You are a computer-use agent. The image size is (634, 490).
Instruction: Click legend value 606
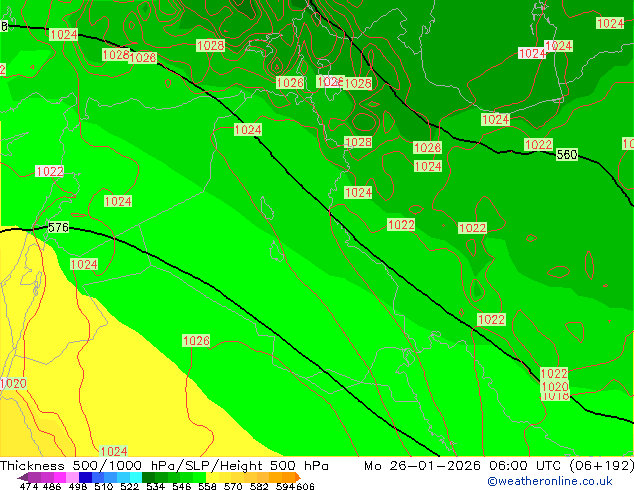point(305,486)
